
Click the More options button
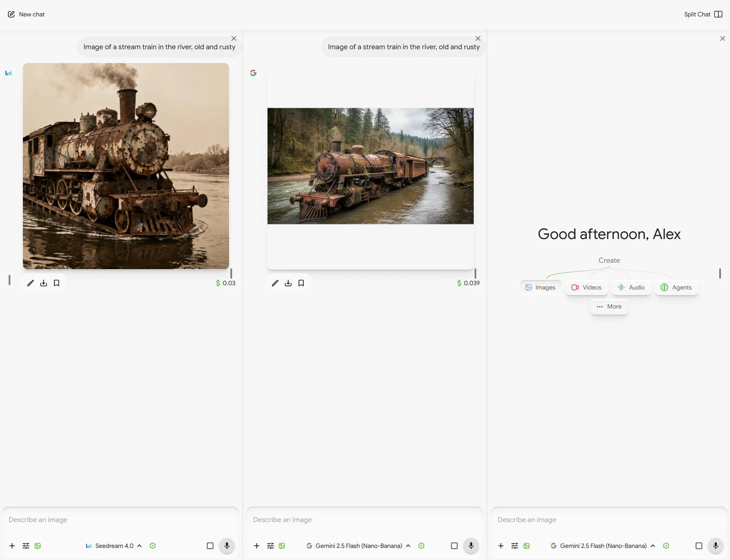tap(609, 306)
